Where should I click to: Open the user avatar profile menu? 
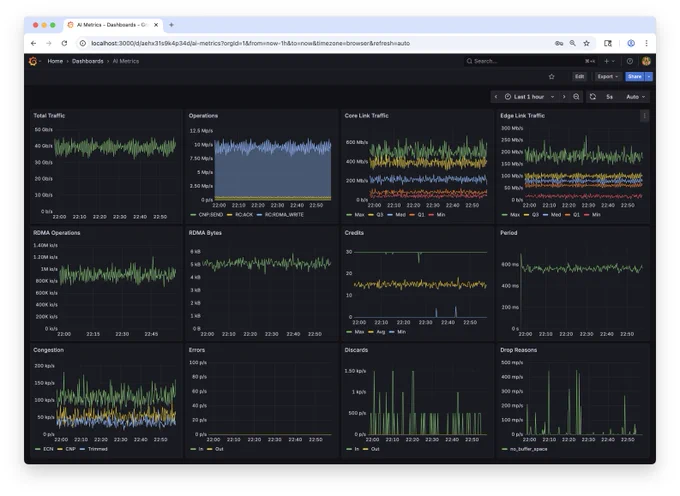646,61
